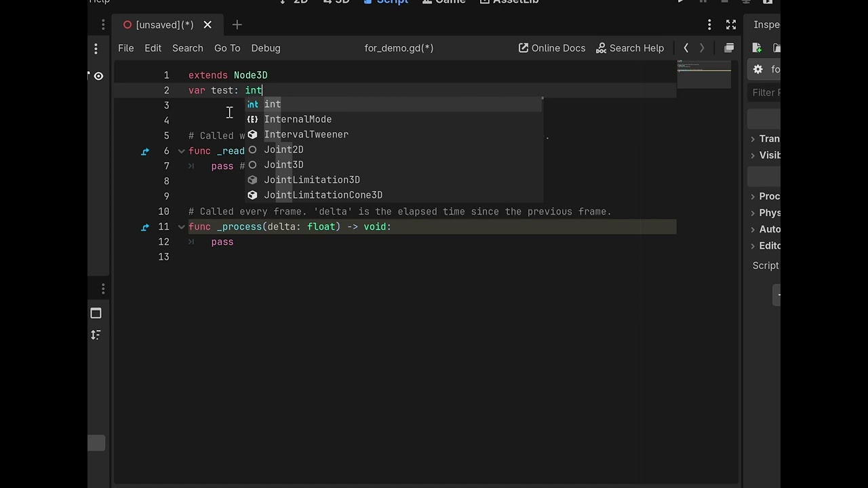Viewport: 868px width, 488px height.
Task: Click the '_process(delta: float)' function line
Action: (x=290, y=226)
